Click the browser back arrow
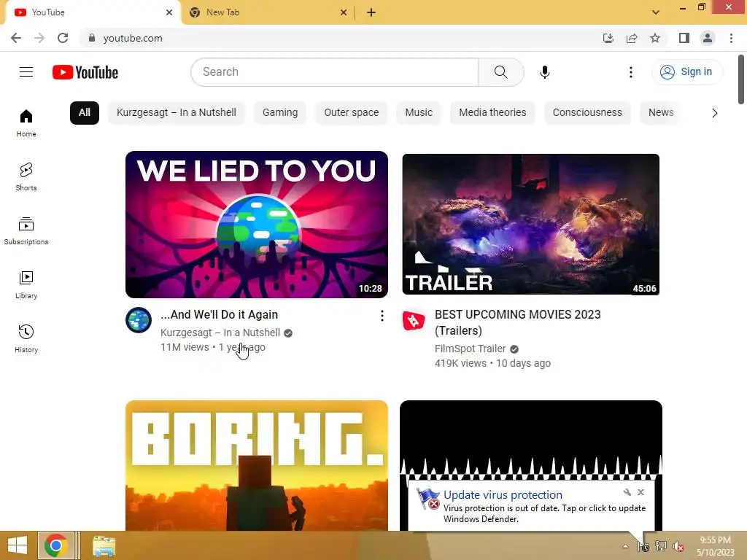Screen dimensions: 747x560 pyautogui.click(x=16, y=38)
